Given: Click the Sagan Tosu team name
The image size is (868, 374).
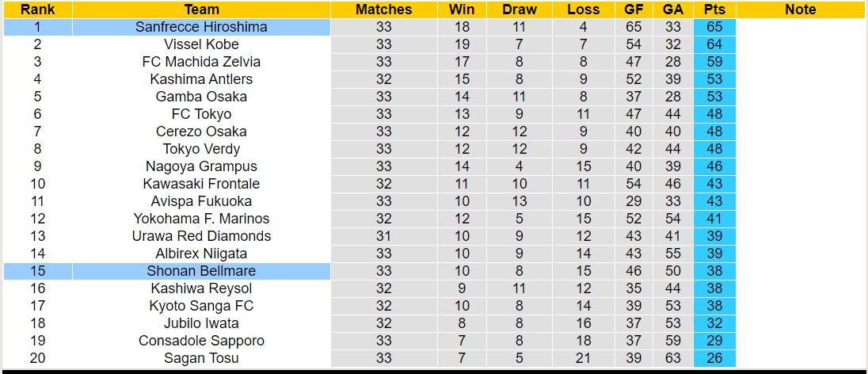Looking at the screenshot, I should (x=201, y=358).
